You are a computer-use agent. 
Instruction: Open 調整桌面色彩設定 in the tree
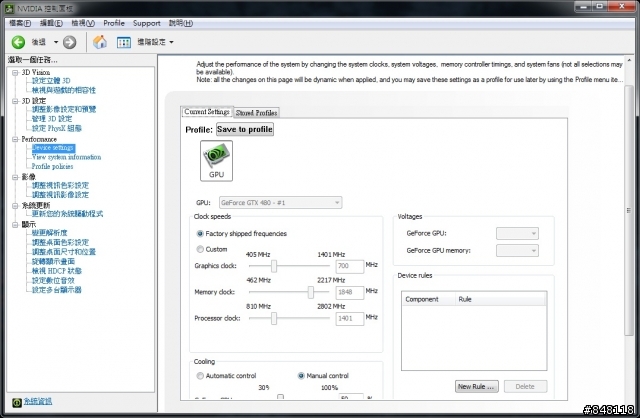[60, 242]
